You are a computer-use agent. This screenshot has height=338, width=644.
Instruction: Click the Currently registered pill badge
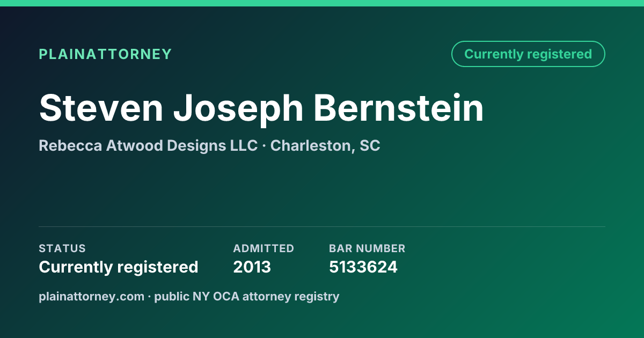528,54
